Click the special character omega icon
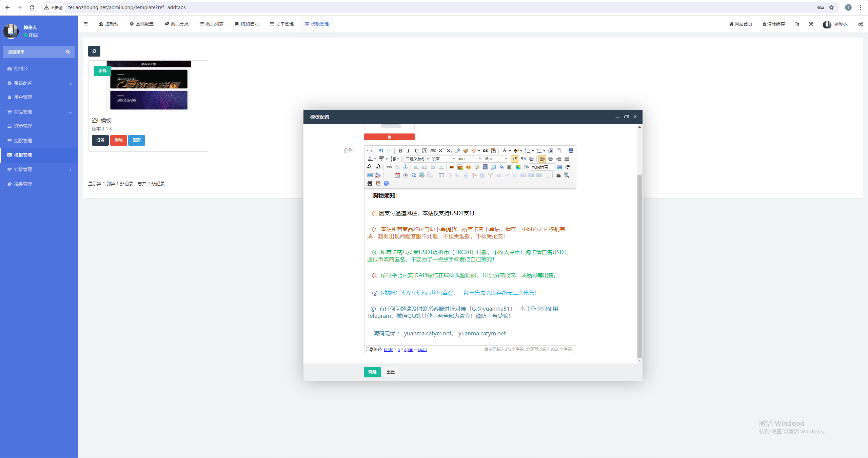The height and width of the screenshot is (458, 868). pos(414,175)
